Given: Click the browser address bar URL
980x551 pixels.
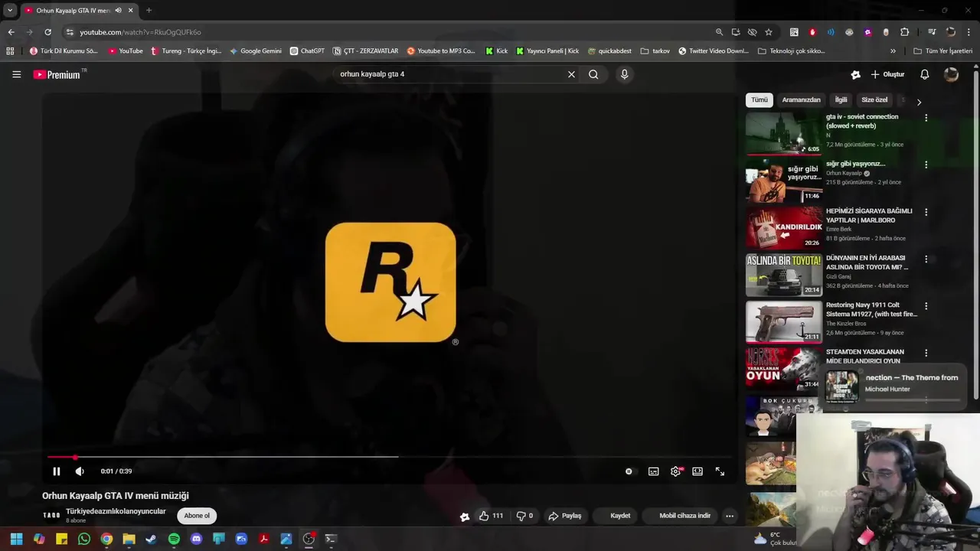Looking at the screenshot, I should (x=140, y=32).
